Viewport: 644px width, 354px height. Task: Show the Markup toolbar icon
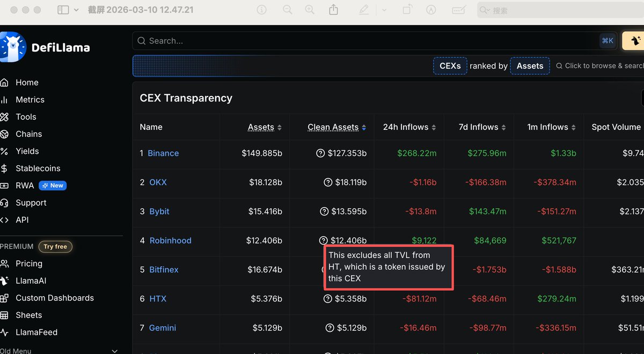(430, 10)
